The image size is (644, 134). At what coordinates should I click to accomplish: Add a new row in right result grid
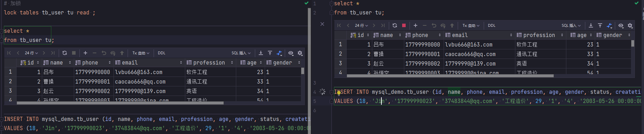(416, 25)
